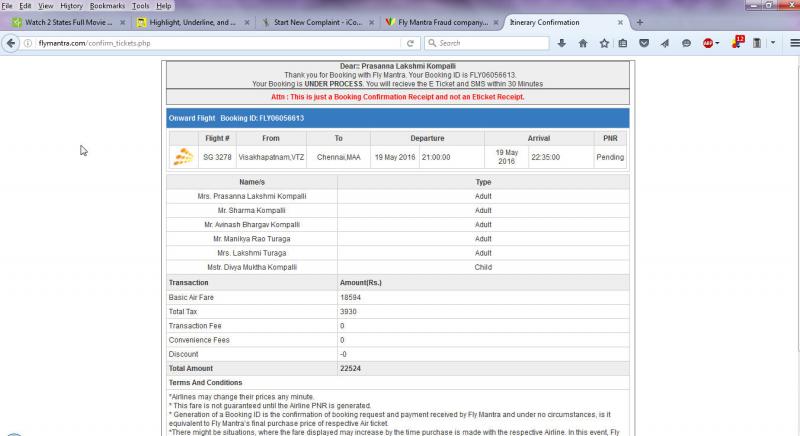Click the Terms And Conditions heading
This screenshot has height=436, width=800.
pos(205,382)
